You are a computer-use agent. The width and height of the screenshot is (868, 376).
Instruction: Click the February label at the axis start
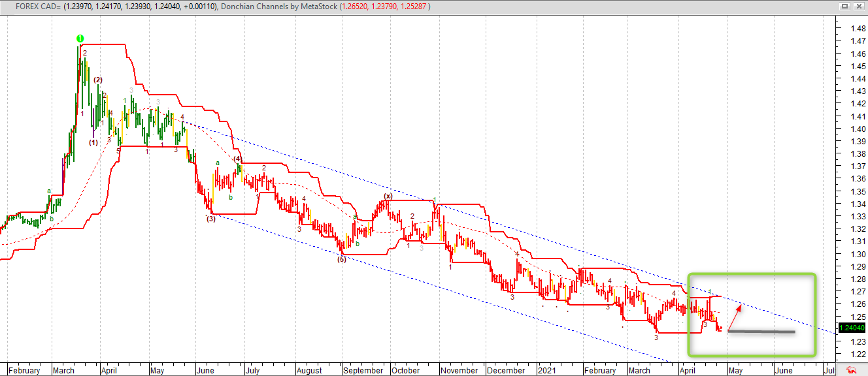pos(23,370)
